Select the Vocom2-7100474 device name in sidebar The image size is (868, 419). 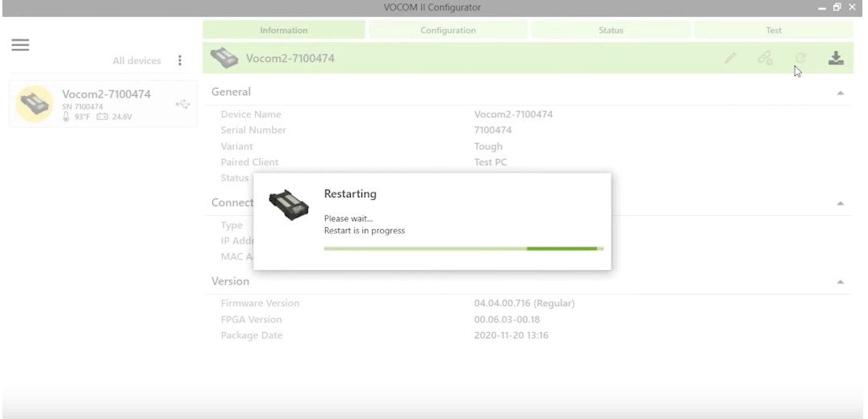tap(106, 94)
